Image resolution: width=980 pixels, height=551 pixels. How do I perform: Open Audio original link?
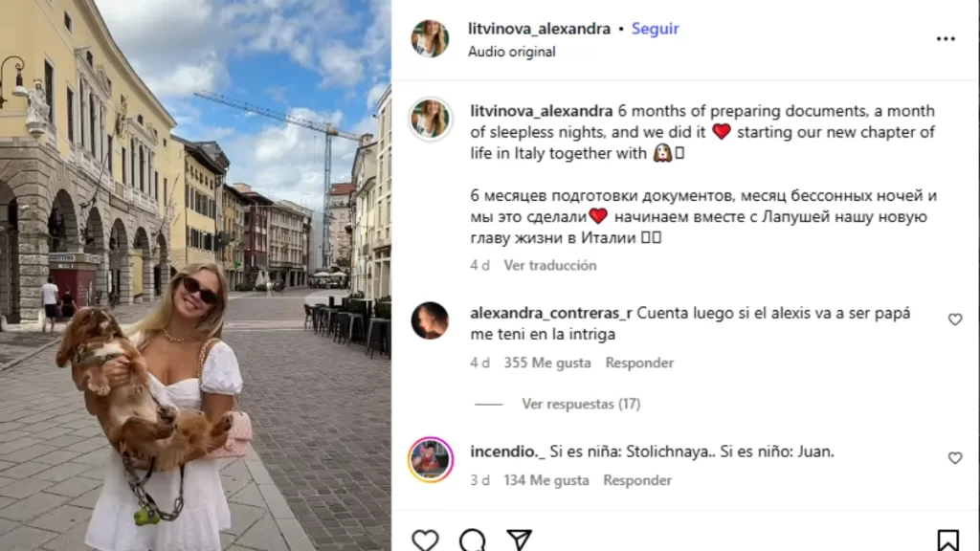pos(512,52)
